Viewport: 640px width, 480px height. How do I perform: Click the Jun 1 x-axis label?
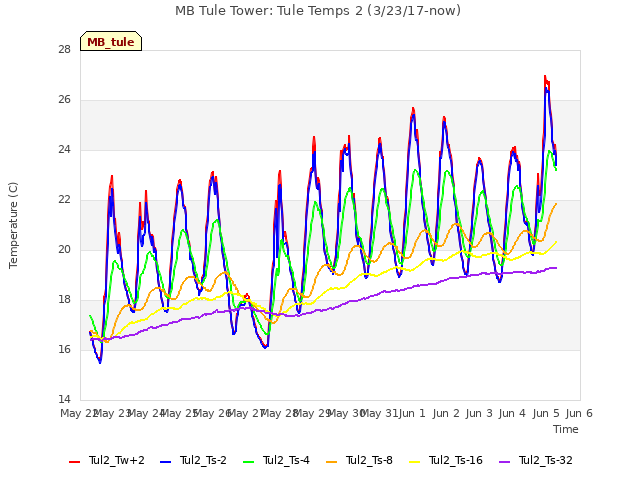click(x=412, y=413)
